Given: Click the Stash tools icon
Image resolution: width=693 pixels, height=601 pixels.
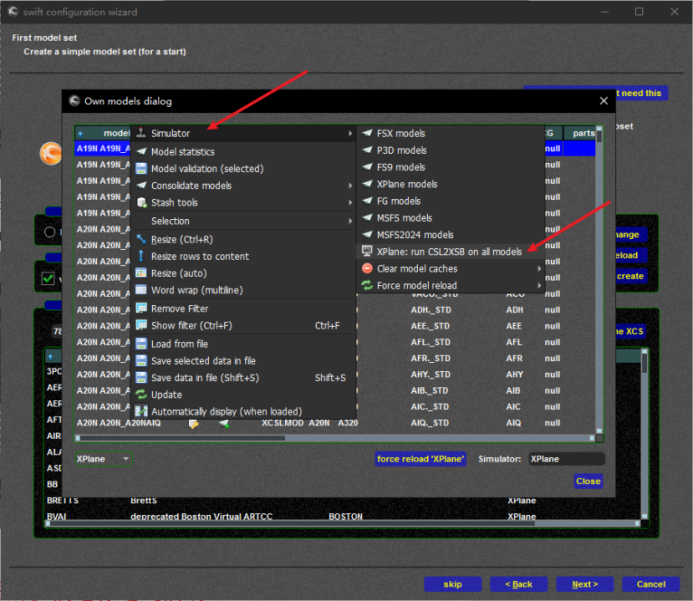Looking at the screenshot, I should [141, 203].
